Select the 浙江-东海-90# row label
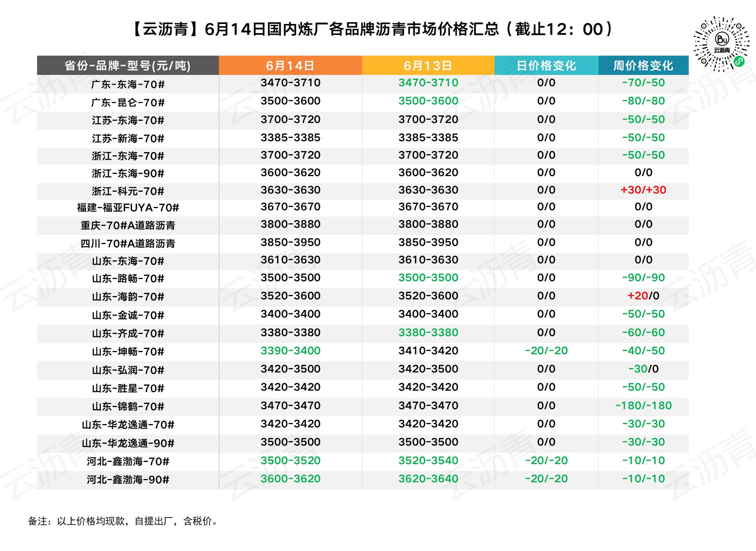Viewport: 756px width, 551px height. 128,173
